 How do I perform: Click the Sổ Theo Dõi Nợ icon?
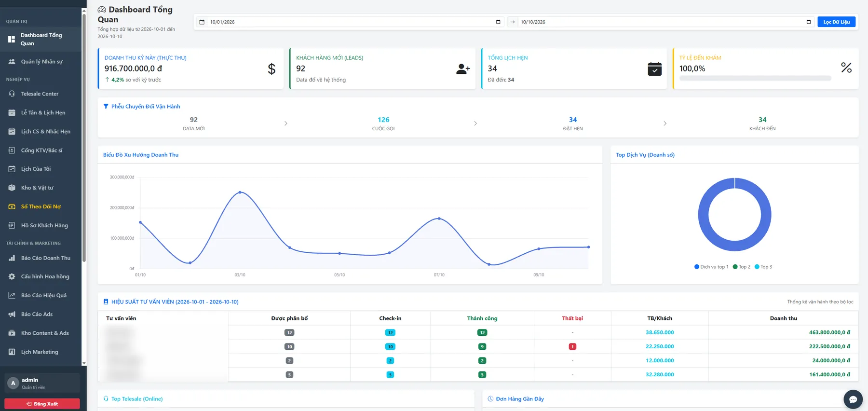pos(12,206)
